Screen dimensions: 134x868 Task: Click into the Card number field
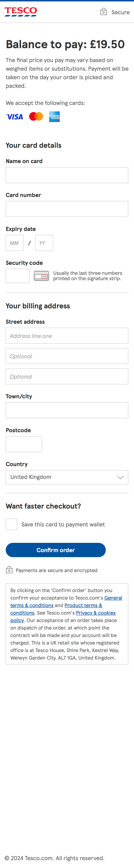point(67,209)
